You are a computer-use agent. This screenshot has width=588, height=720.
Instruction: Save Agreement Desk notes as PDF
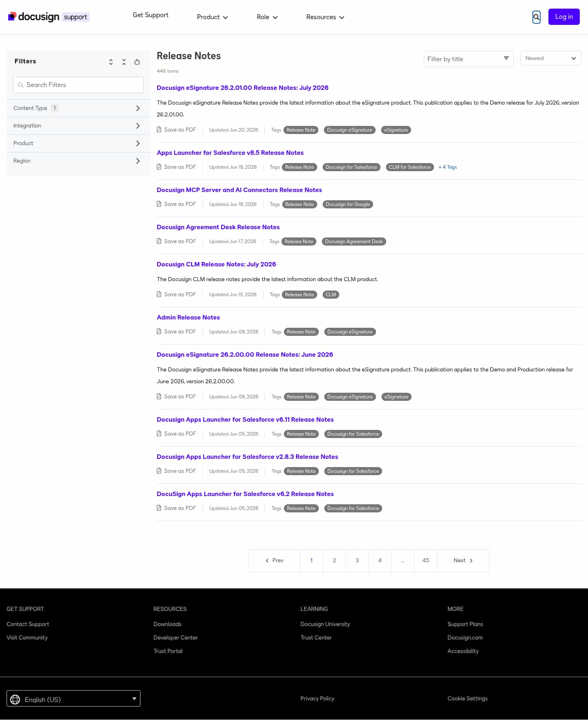(x=176, y=241)
